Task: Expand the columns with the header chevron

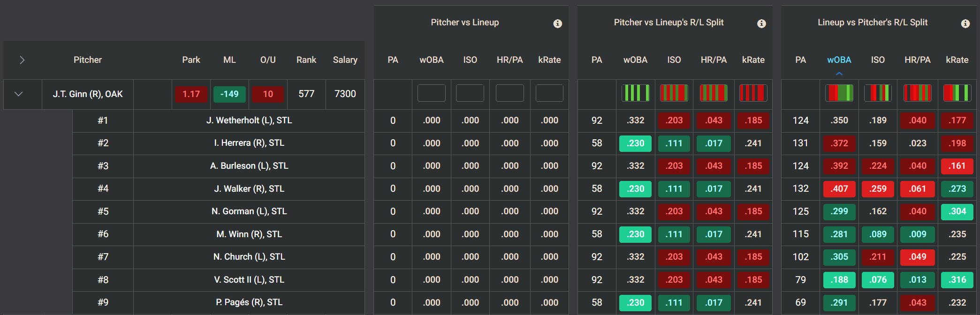Action: pyautogui.click(x=22, y=60)
